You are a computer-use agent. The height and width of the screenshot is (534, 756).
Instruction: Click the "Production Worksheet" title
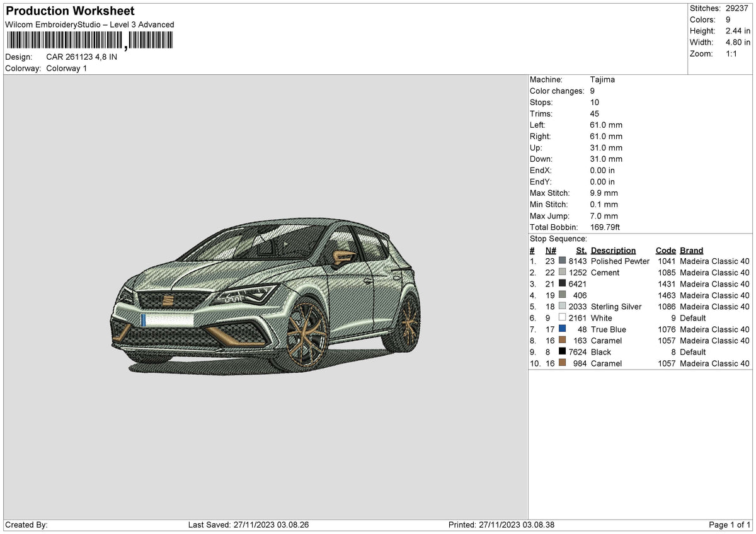[x=70, y=11]
